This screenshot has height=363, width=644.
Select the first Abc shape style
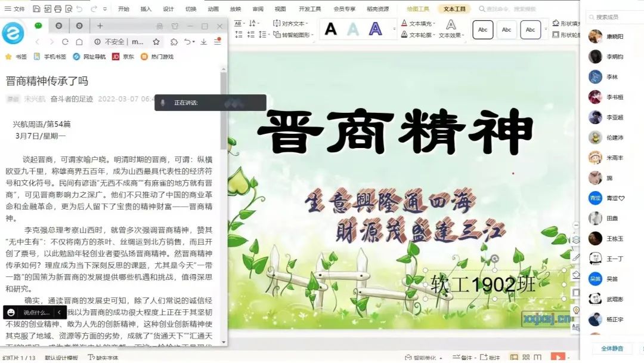click(x=482, y=30)
